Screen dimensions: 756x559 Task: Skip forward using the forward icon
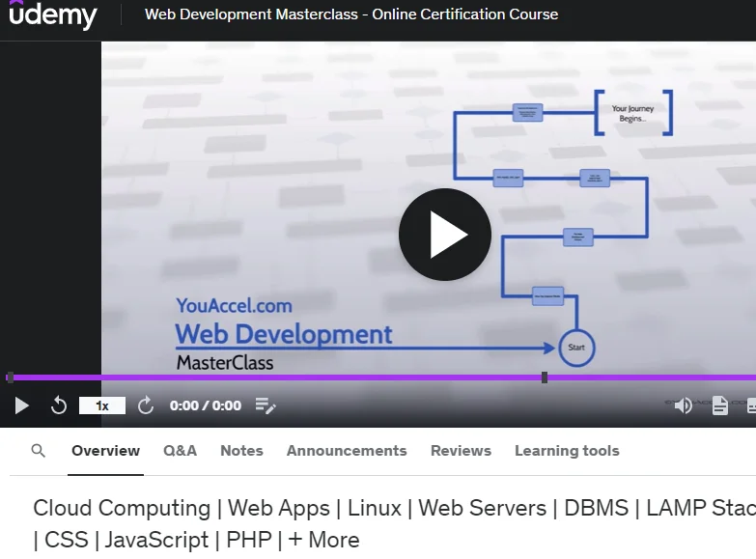pyautogui.click(x=146, y=405)
